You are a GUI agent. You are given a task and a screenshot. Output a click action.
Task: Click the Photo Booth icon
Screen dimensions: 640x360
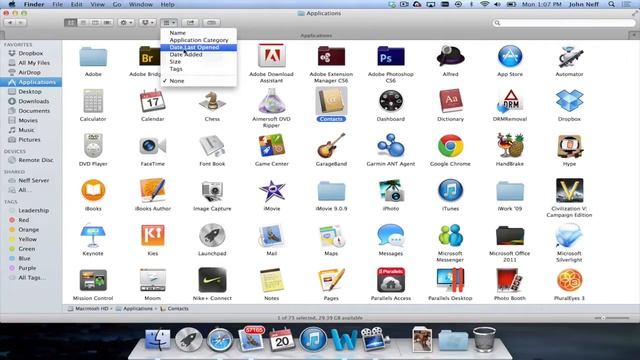[510, 280]
